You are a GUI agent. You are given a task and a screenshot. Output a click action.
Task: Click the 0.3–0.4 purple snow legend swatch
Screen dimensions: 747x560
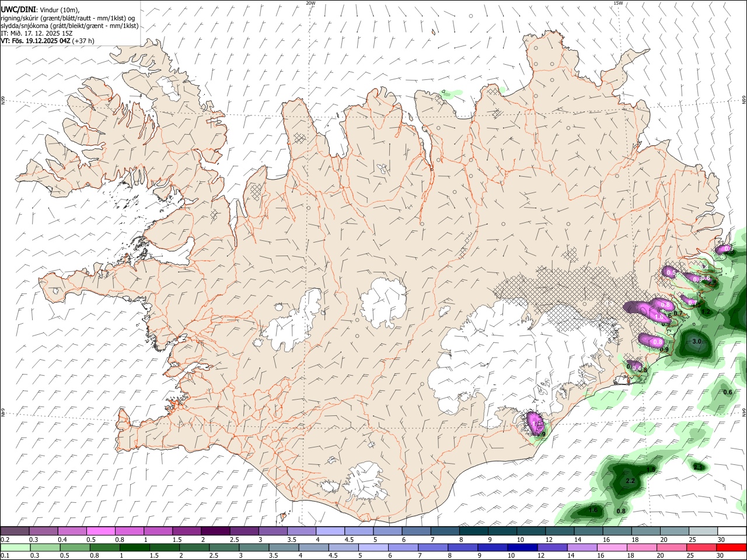point(44,531)
